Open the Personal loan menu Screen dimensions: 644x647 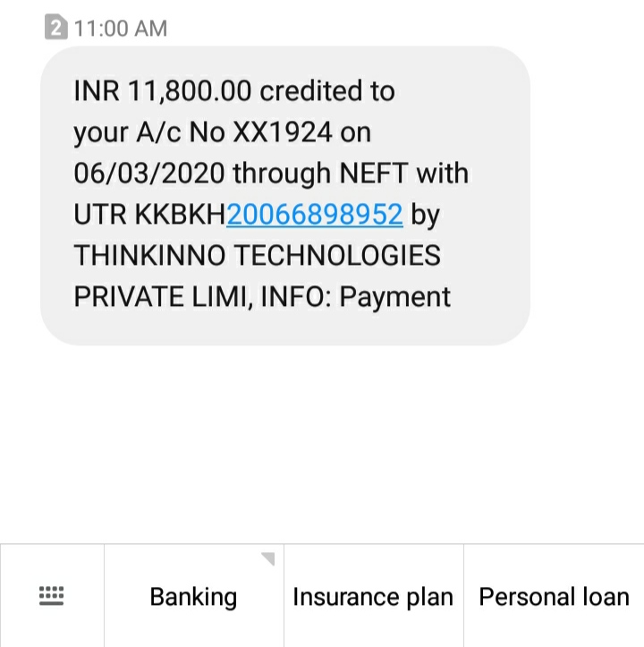(554, 596)
